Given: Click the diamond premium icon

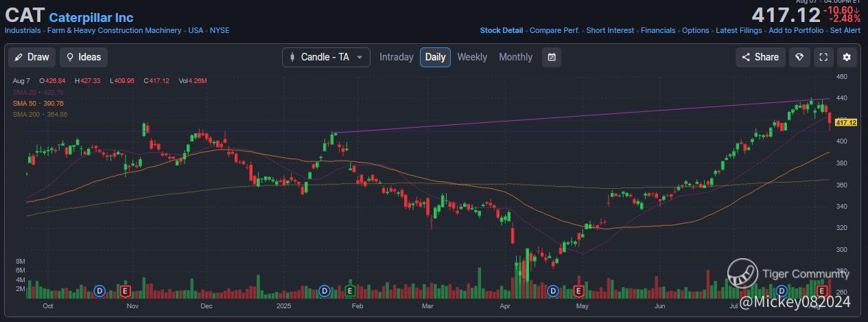Looking at the screenshot, I should [799, 57].
